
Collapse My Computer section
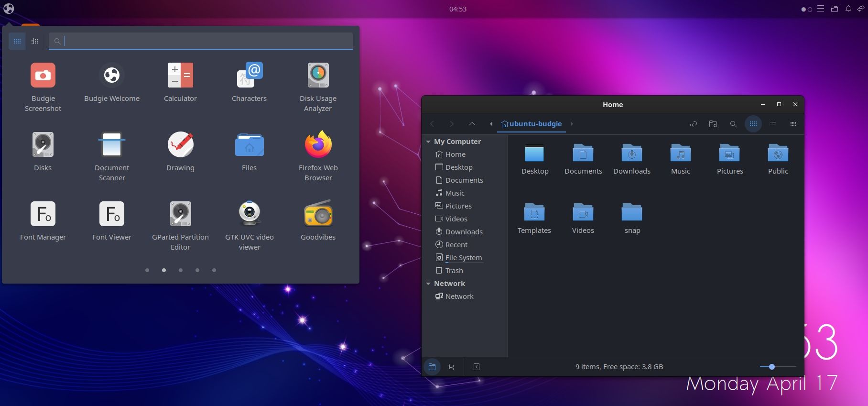(x=429, y=142)
